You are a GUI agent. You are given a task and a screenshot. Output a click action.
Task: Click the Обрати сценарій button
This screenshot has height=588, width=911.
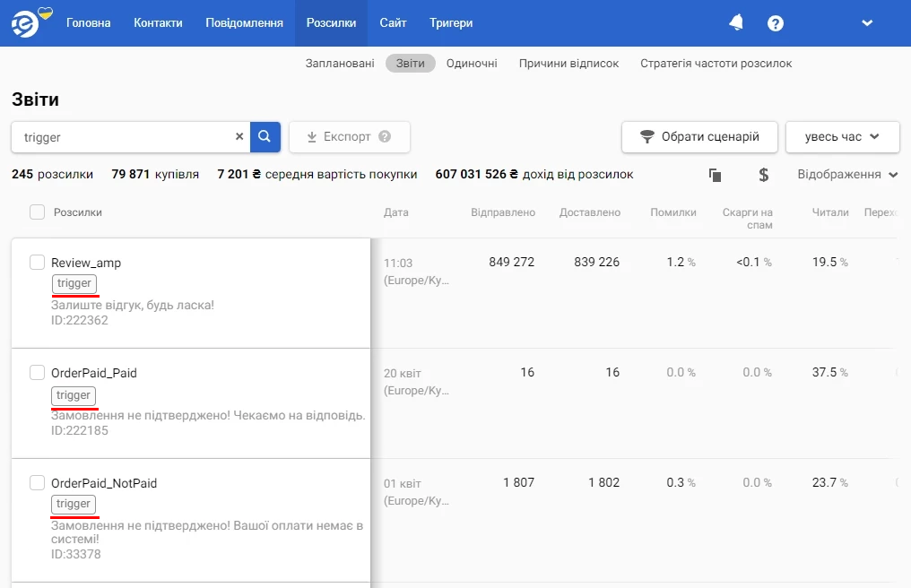pos(699,136)
